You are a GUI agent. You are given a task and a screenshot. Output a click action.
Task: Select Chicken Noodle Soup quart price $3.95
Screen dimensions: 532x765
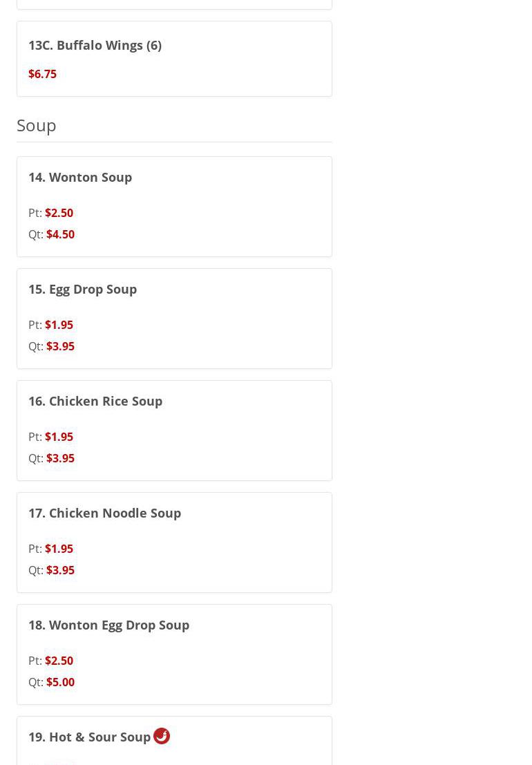pos(60,570)
